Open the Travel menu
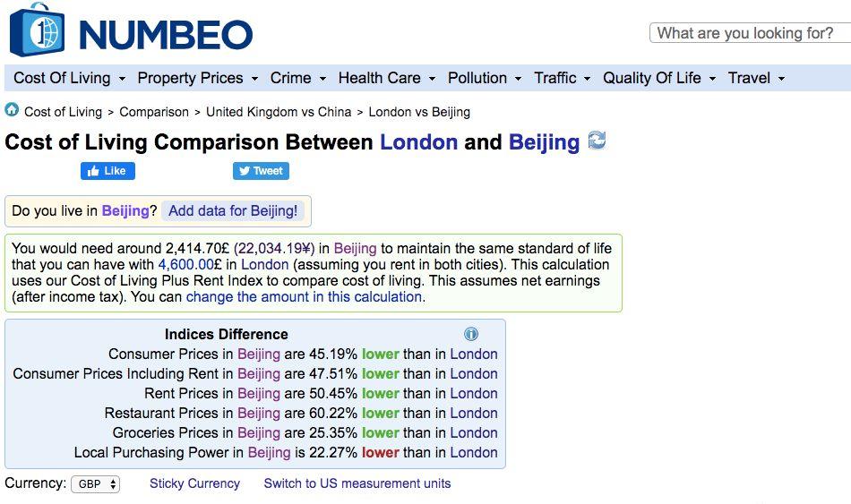Image resolution: width=851 pixels, height=504 pixels. (756, 78)
